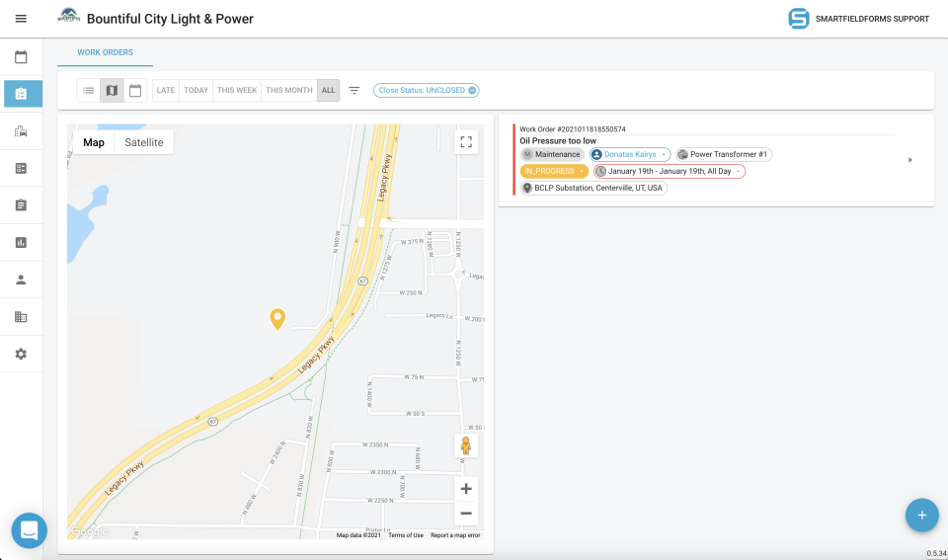Click the SmartFieldForms Support logo
Screen dimensions: 948x560
[x=799, y=19]
